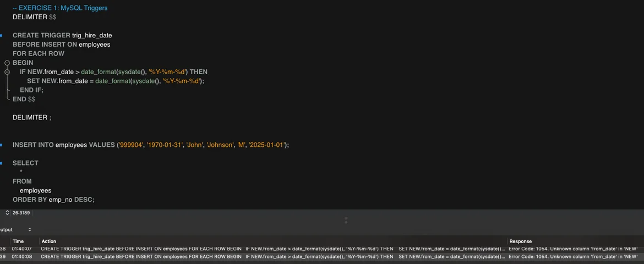644x264 pixels.
Task: Click the stepper arrows beside 26:3189
Action: (7, 212)
